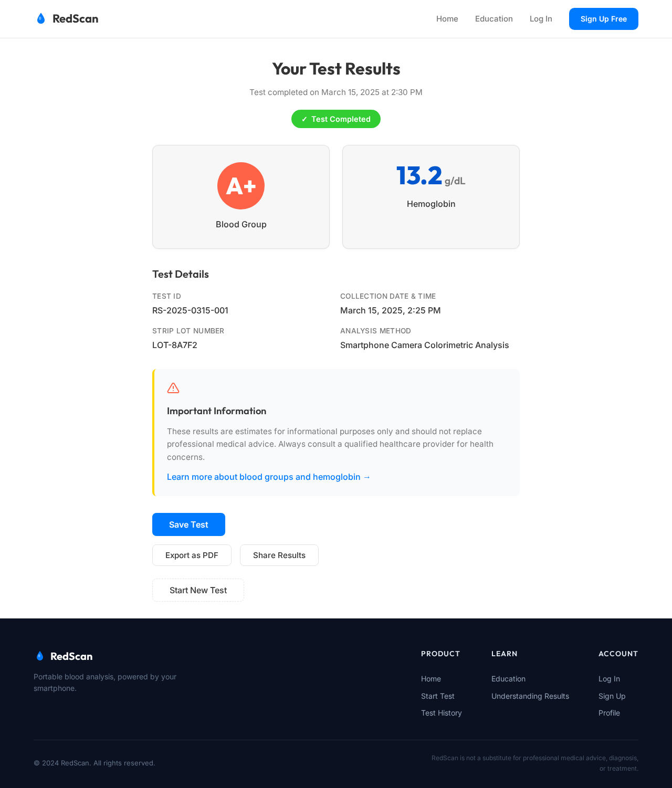Viewport: 672px width, 788px height.
Task: Click the footer RedScan droplet logo
Action: [x=39, y=656]
